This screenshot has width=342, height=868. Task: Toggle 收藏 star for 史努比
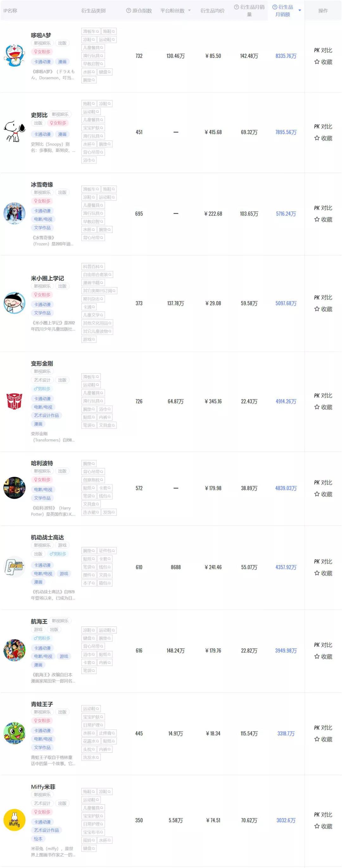point(317,138)
